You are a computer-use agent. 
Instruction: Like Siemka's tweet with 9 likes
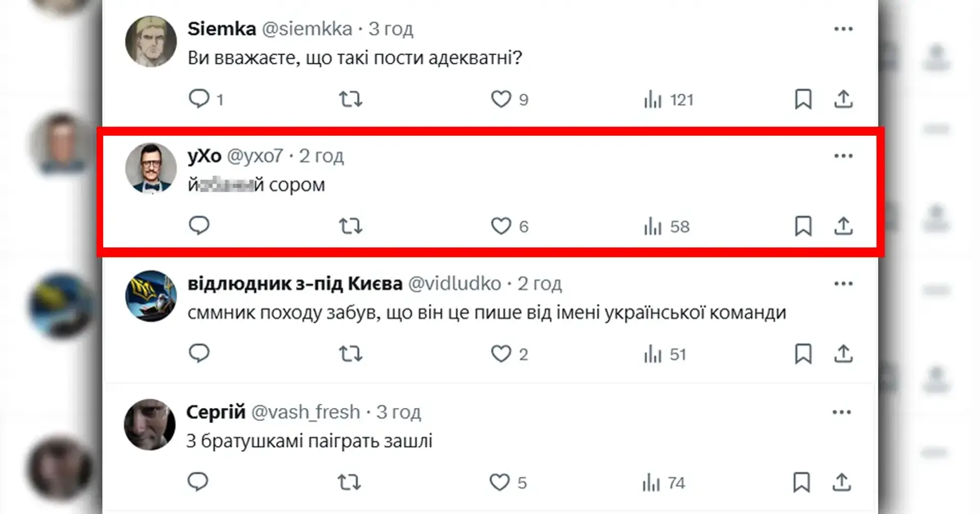click(501, 98)
